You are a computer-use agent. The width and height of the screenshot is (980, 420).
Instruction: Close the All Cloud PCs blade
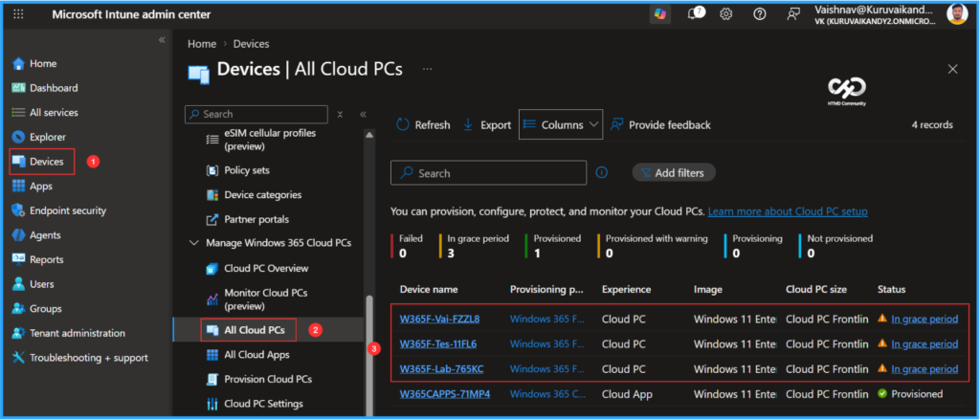pos(952,70)
